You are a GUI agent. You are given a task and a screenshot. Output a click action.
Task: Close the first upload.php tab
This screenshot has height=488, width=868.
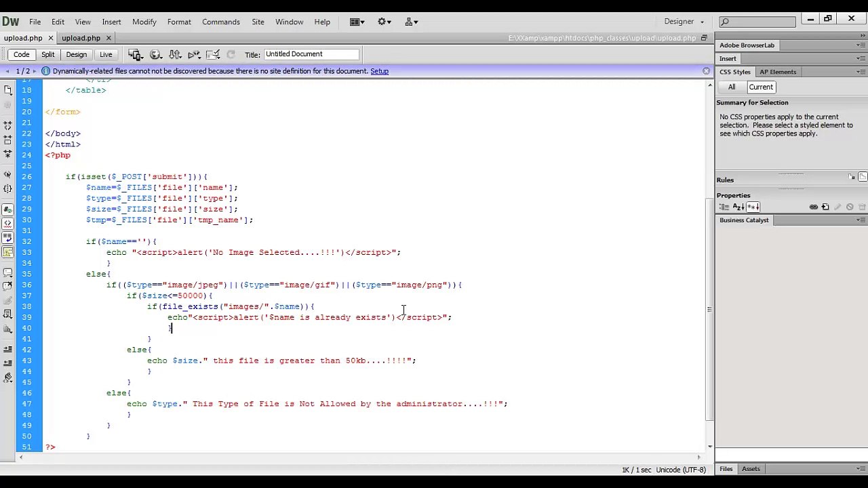coord(50,38)
